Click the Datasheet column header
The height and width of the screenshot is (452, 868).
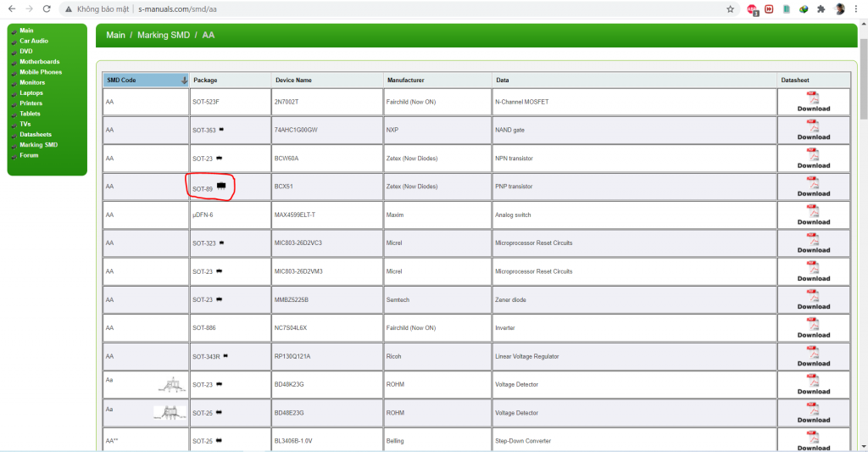(x=814, y=81)
